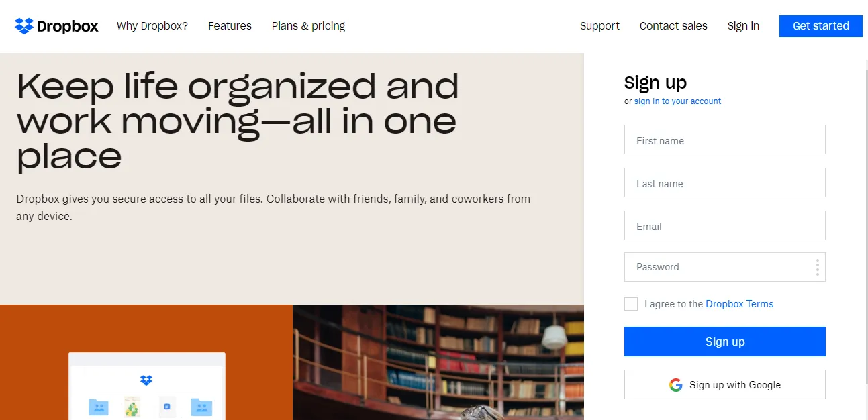Click the last shared folder icon in preview
The height and width of the screenshot is (420, 868).
point(201,407)
